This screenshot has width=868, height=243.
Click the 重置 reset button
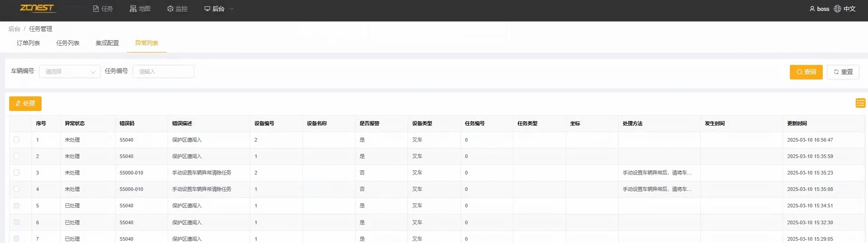point(843,72)
